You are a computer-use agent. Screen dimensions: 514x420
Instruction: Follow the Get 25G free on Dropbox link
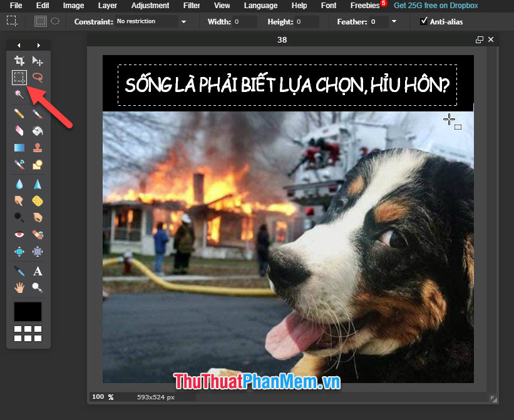pyautogui.click(x=436, y=6)
